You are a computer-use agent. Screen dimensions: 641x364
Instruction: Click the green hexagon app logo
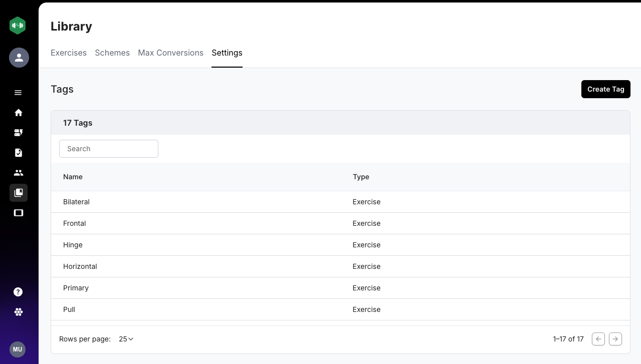click(x=18, y=26)
